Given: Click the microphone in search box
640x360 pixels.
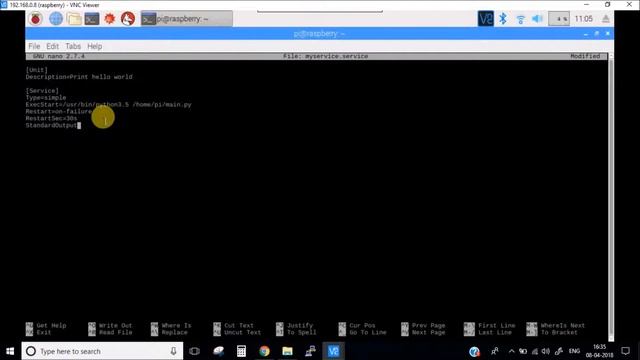Looking at the screenshot, I should (x=173, y=351).
